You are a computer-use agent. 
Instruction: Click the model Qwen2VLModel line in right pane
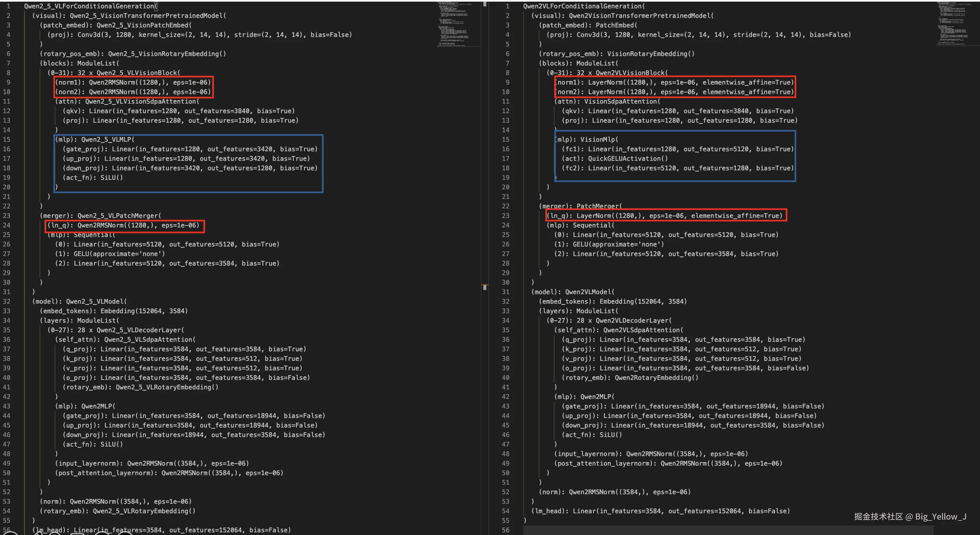573,292
